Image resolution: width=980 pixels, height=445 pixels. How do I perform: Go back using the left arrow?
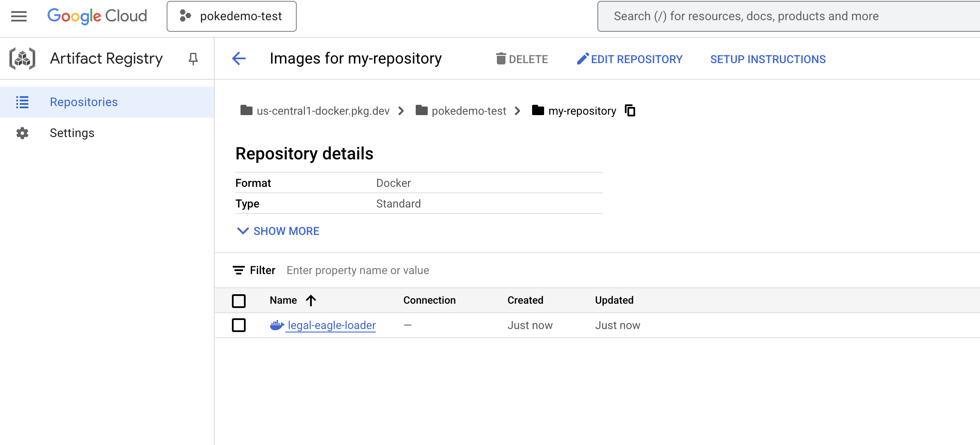coord(239,58)
